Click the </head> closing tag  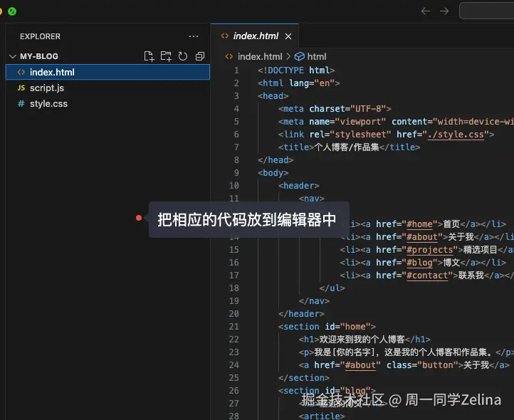click(x=276, y=160)
